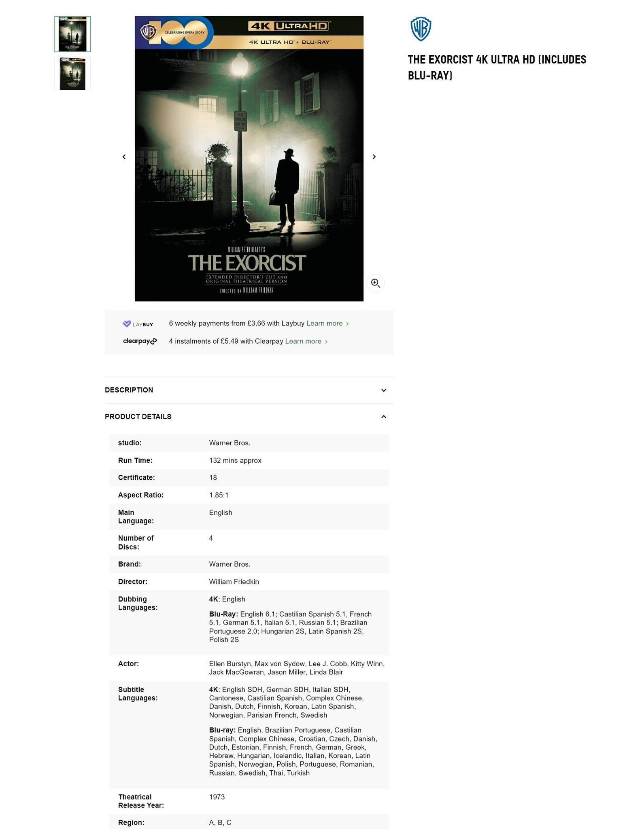Viewport: 644px width, 829px height.
Task: Click the 4K subtitle languages paragraph
Action: (287, 702)
